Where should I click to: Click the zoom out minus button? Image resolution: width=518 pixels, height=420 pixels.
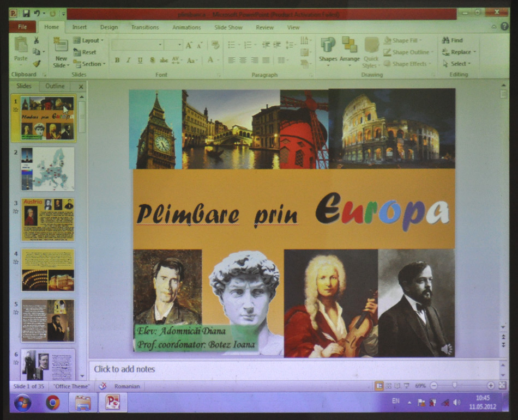pyautogui.click(x=434, y=386)
